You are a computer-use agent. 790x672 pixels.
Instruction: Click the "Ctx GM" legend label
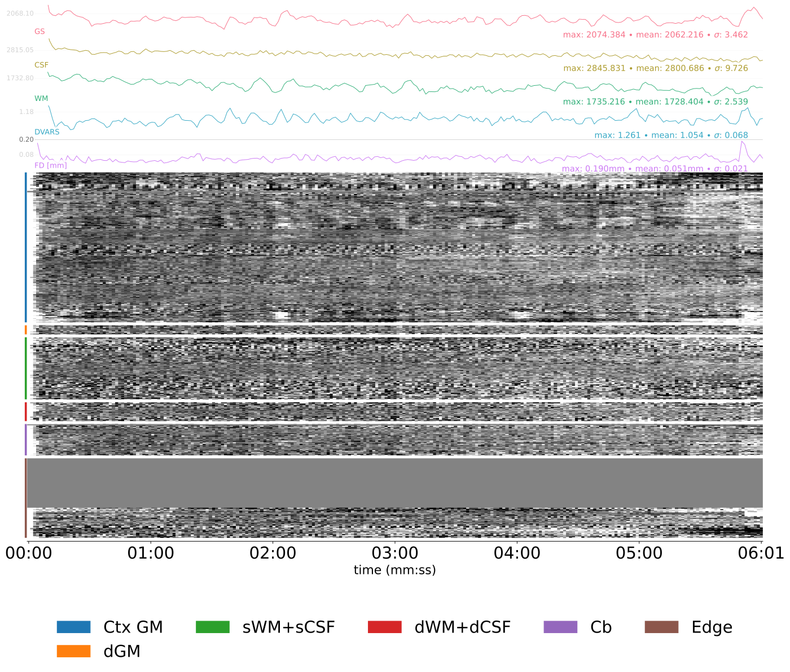[133, 627]
